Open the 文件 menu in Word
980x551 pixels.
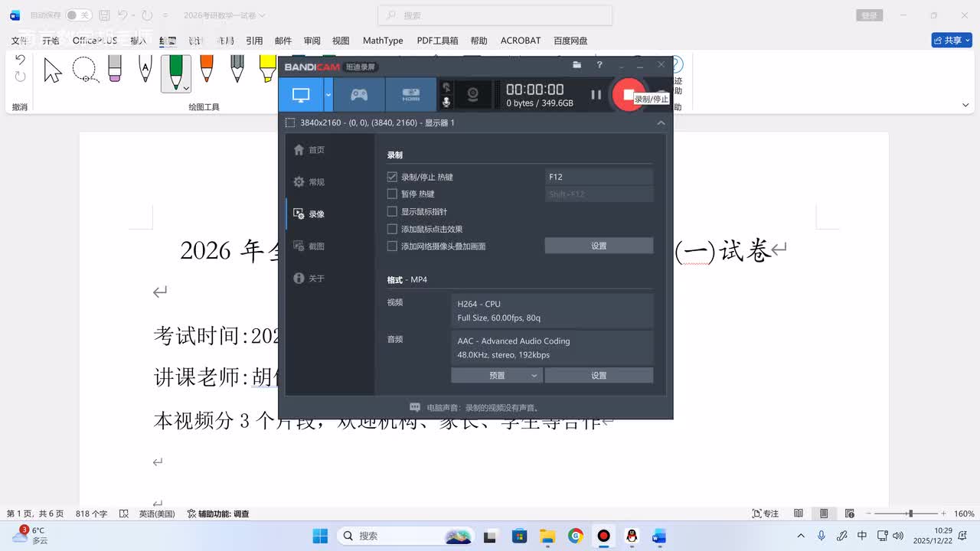[x=19, y=41]
